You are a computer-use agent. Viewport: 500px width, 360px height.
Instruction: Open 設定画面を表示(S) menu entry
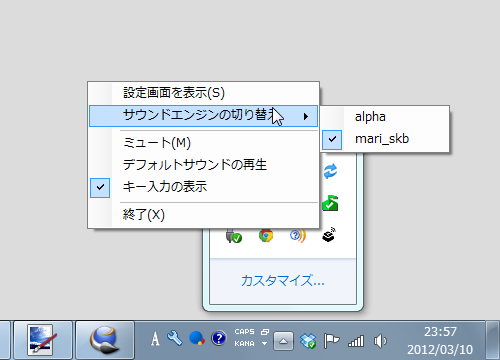click(x=203, y=93)
